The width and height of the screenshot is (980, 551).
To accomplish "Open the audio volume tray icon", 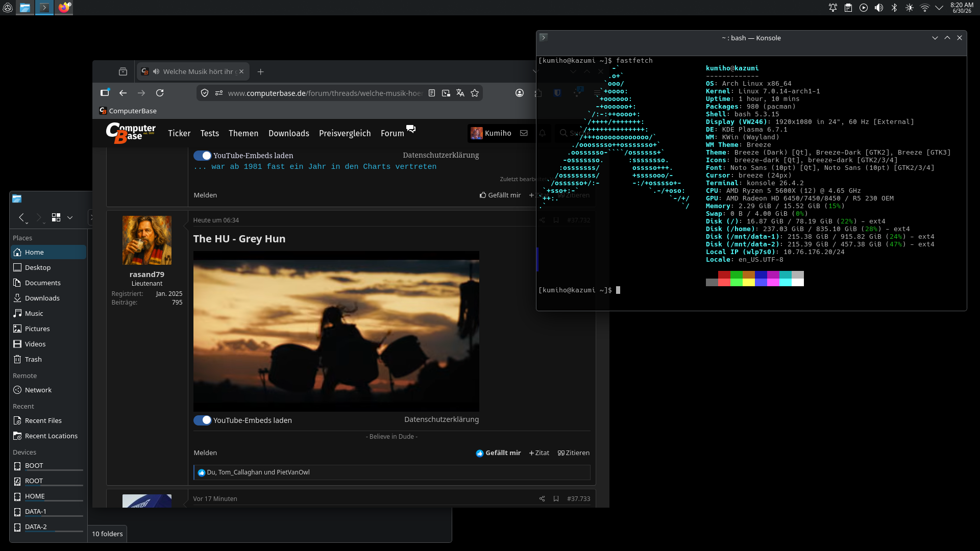I will [879, 8].
